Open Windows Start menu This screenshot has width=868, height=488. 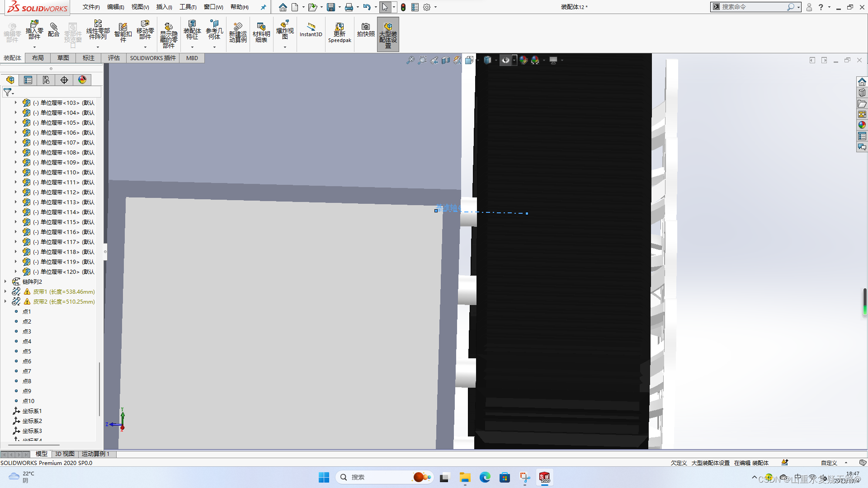click(324, 477)
